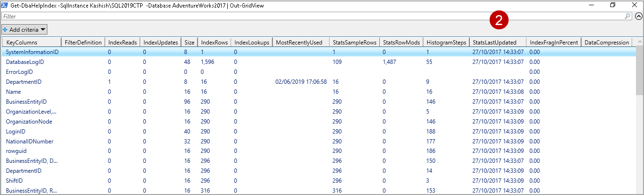Viewport: 644px width, 195px height.
Task: Click the PowerShell icon in title bar
Action: point(5,5)
